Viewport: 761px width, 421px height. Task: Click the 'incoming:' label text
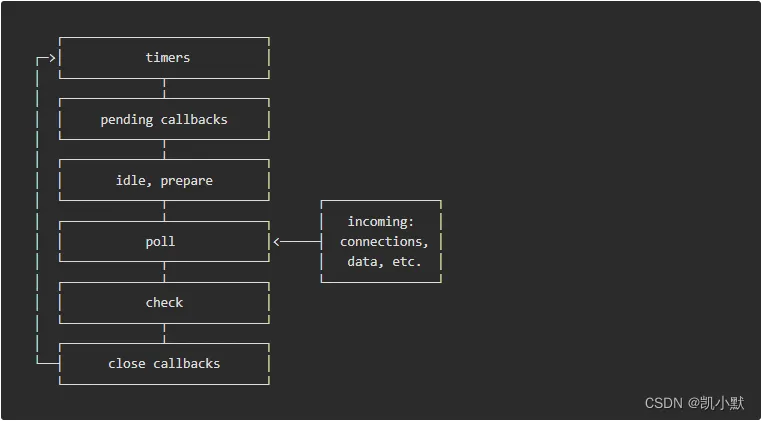click(380, 221)
